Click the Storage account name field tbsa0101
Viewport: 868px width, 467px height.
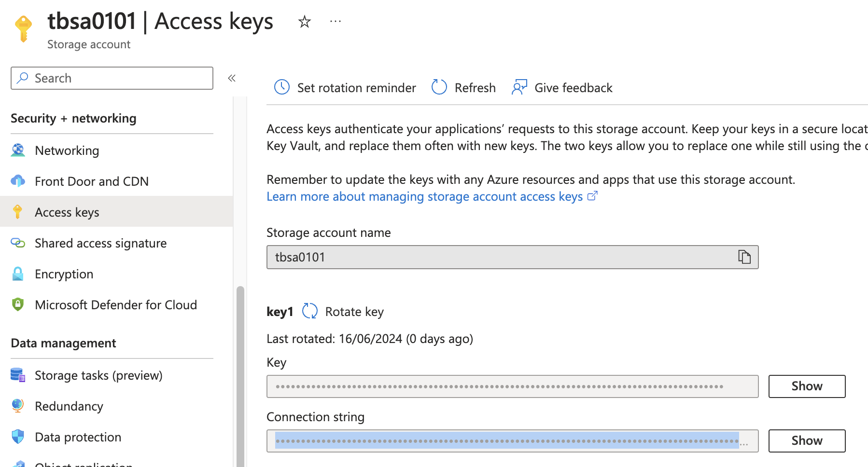point(513,257)
